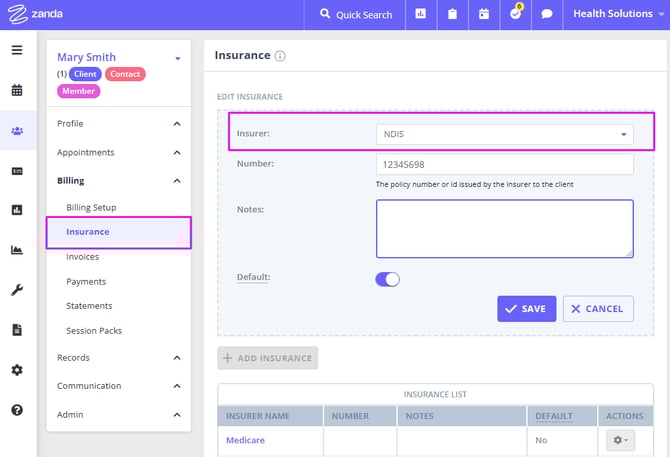Click into the Notes text area
The image size is (670, 457).
504,228
